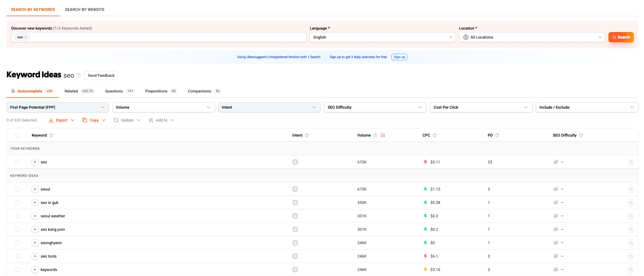Add seoul keyword with plus icon
The height and width of the screenshot is (276, 644).
[x=35, y=189]
